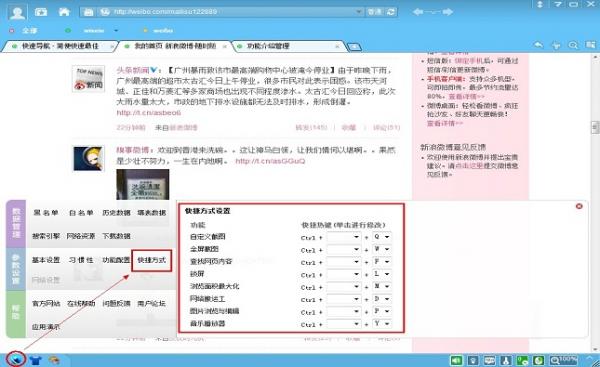The width and height of the screenshot is (600, 367).
Task: Open the 在线帮助 help link
Action: pyautogui.click(x=81, y=303)
